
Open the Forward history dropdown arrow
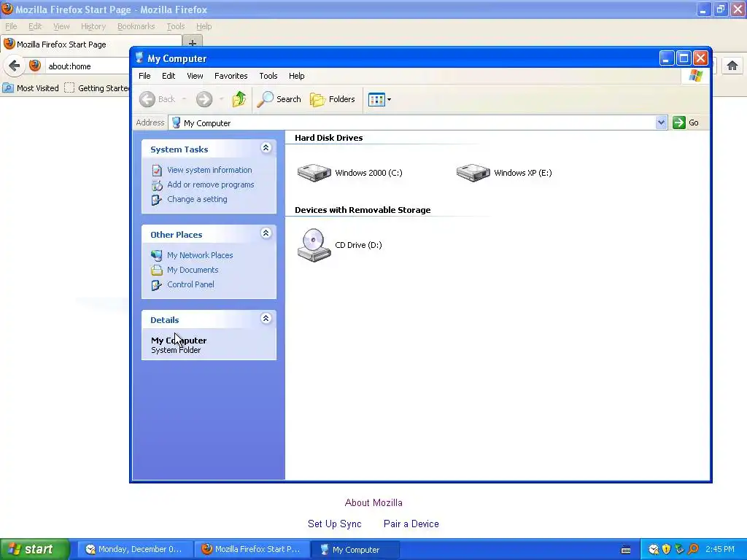[x=221, y=99]
